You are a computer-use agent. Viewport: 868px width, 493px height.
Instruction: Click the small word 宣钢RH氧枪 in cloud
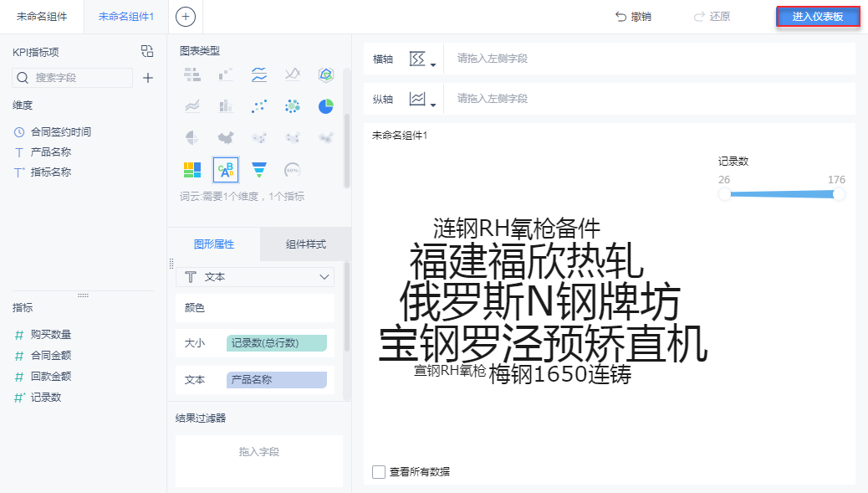click(450, 371)
